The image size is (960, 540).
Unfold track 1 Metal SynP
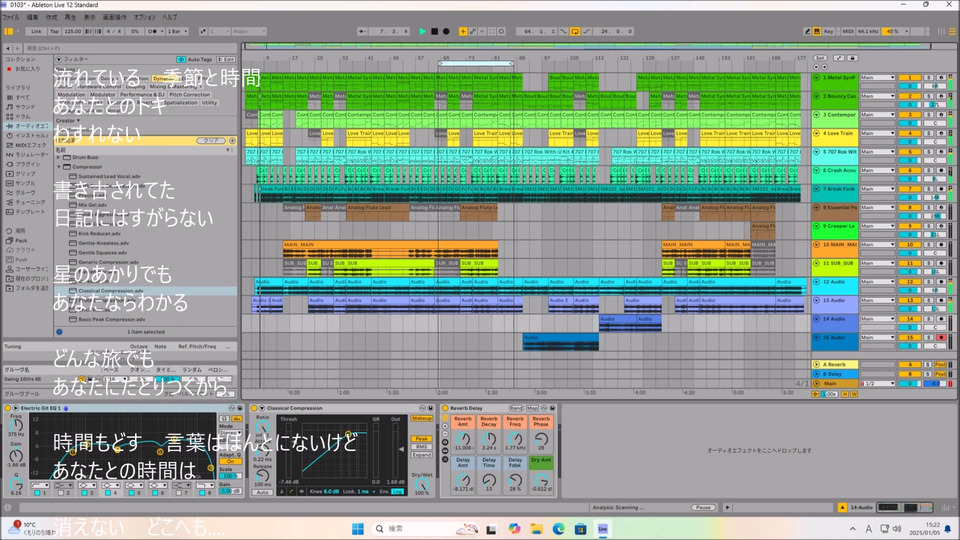pos(816,78)
